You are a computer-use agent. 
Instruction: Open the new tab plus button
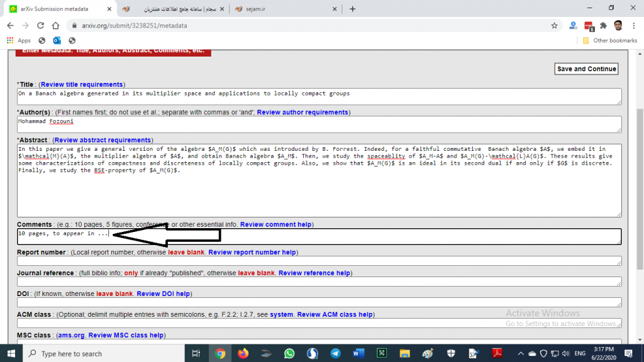pos(352,9)
